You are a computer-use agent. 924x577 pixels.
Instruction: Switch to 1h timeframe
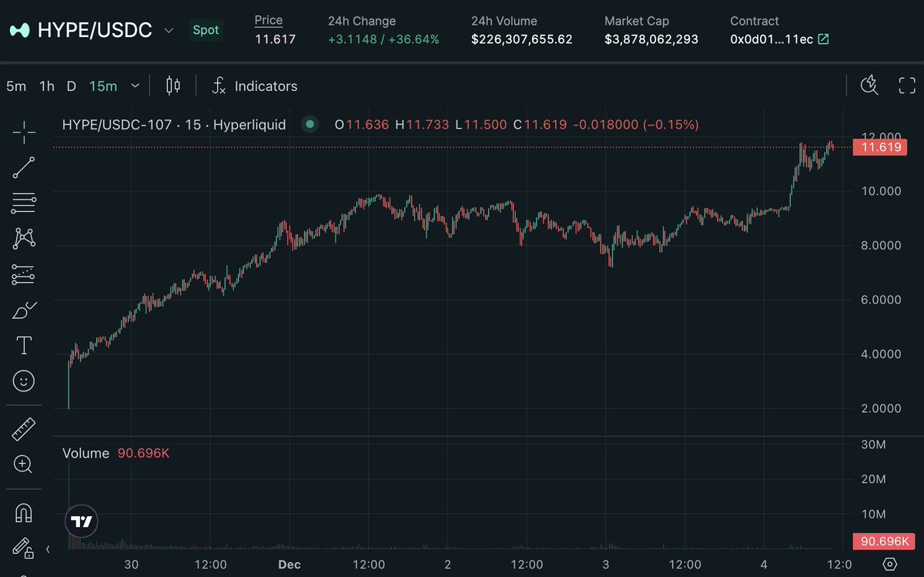click(x=47, y=86)
